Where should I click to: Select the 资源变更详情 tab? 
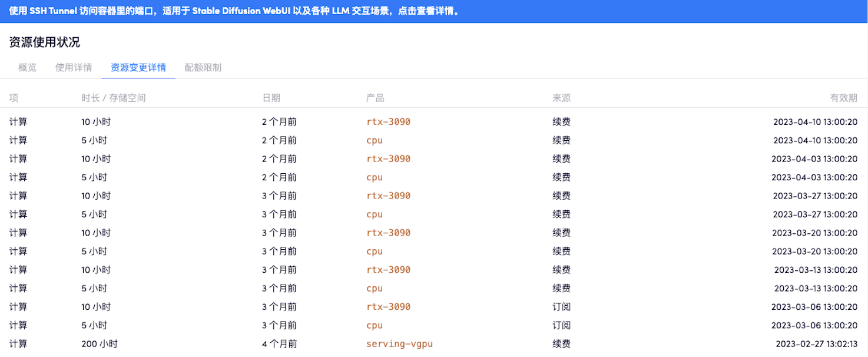point(137,67)
